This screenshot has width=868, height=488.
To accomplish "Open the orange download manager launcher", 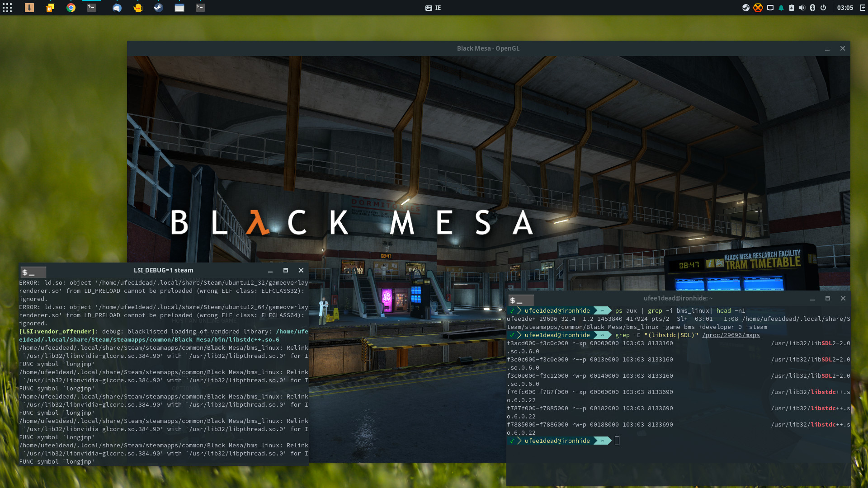I will (29, 8).
